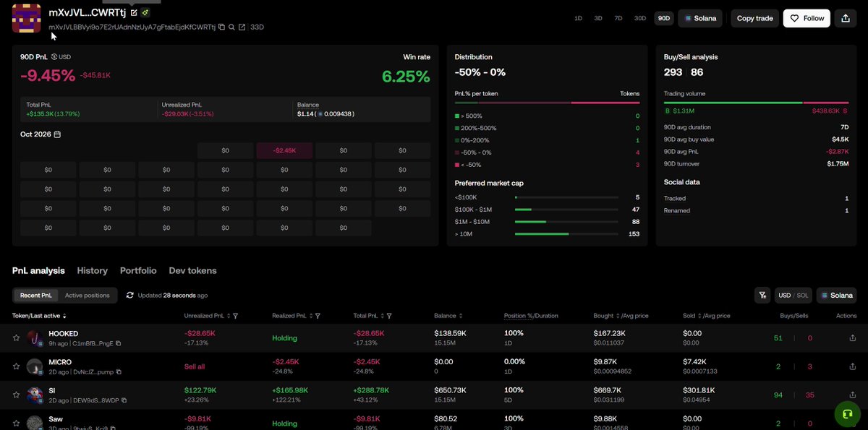
Task: Follow this wallet
Action: 807,18
